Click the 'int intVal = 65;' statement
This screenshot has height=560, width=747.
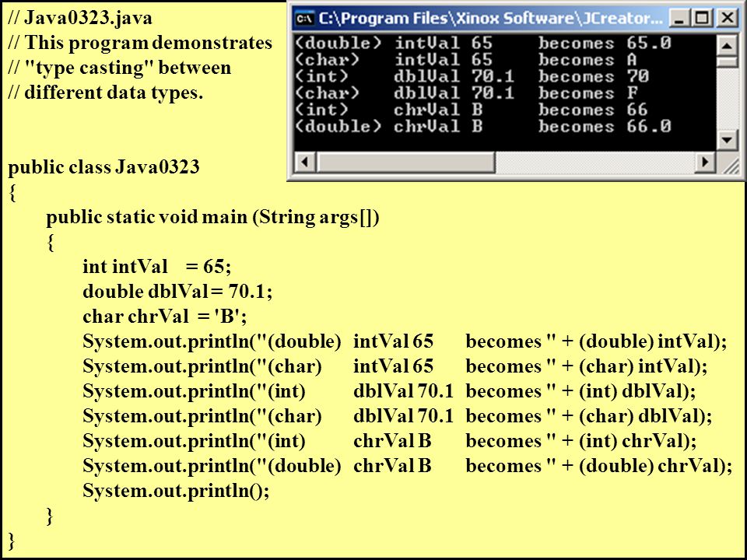pyautogui.click(x=156, y=266)
